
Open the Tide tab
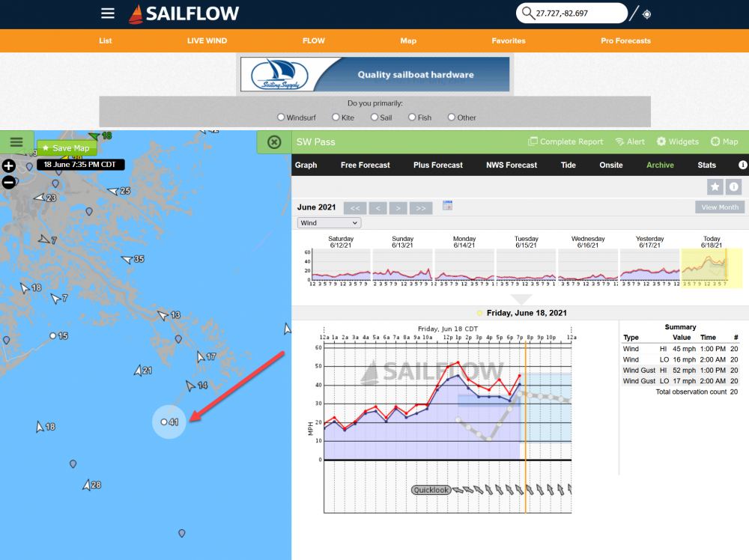[x=568, y=165]
